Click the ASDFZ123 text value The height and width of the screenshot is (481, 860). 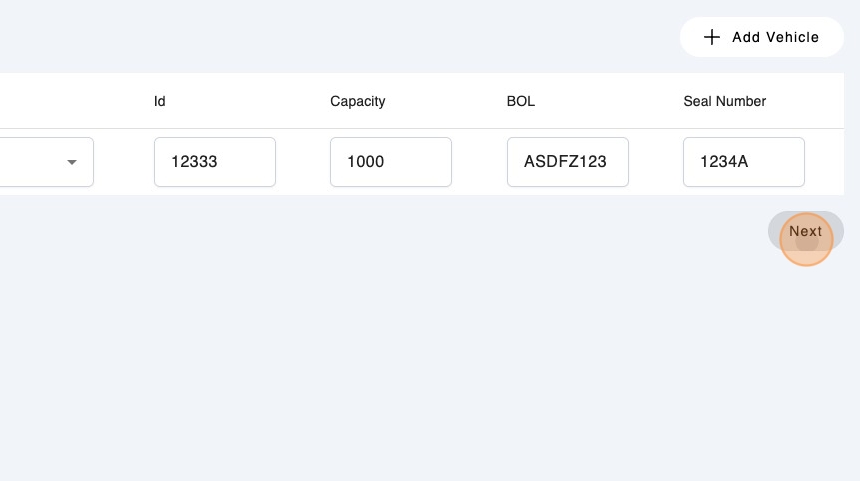pyautogui.click(x=565, y=162)
